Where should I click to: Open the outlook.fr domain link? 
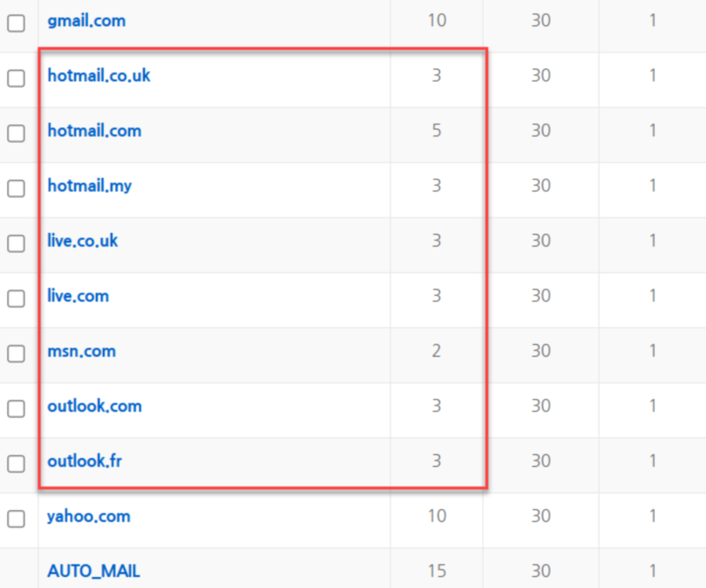point(85,461)
